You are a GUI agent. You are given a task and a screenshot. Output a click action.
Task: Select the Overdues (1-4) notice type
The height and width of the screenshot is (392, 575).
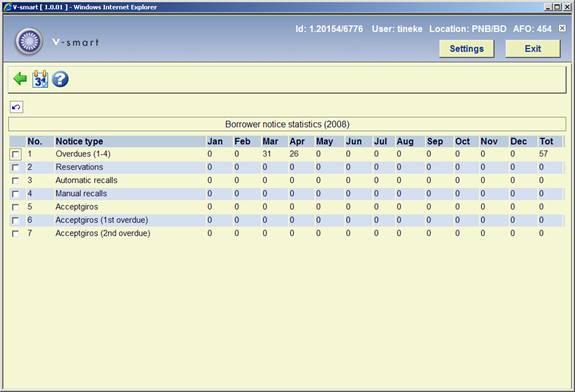click(x=83, y=154)
